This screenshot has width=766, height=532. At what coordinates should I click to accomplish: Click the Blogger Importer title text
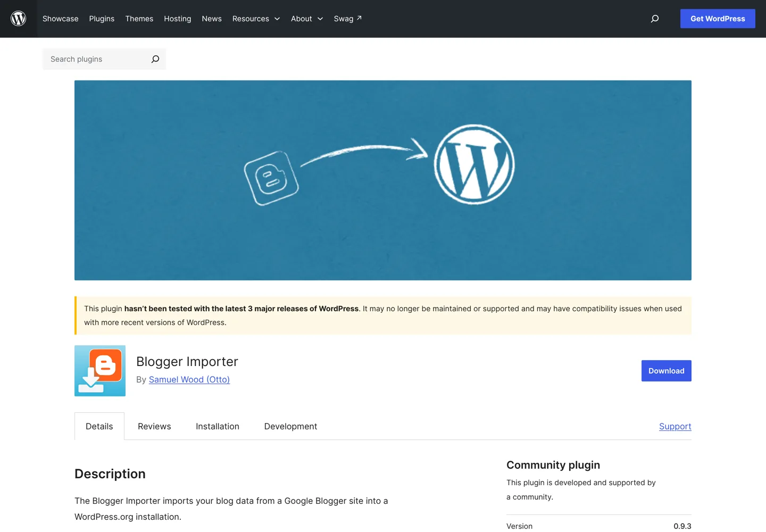click(x=187, y=362)
